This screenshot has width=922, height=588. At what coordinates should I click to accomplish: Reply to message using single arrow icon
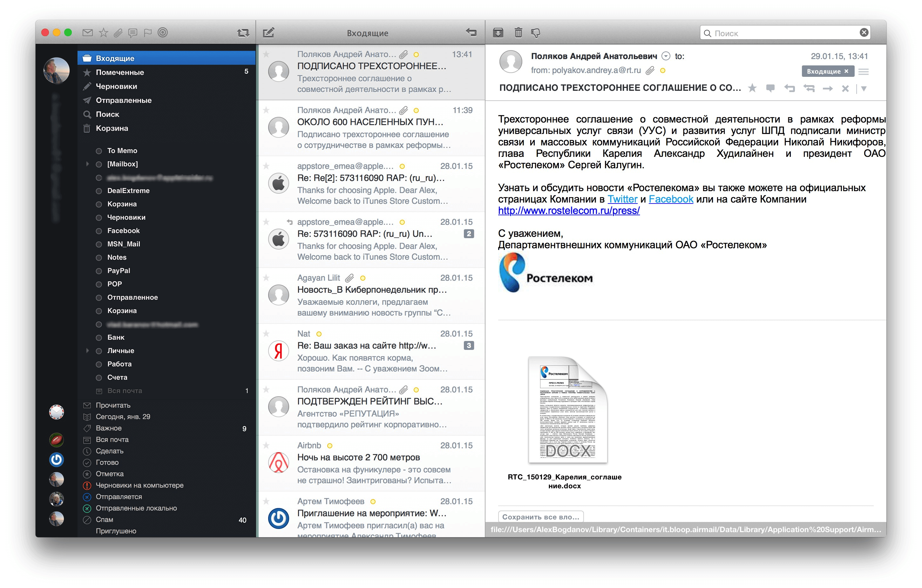[x=789, y=88]
